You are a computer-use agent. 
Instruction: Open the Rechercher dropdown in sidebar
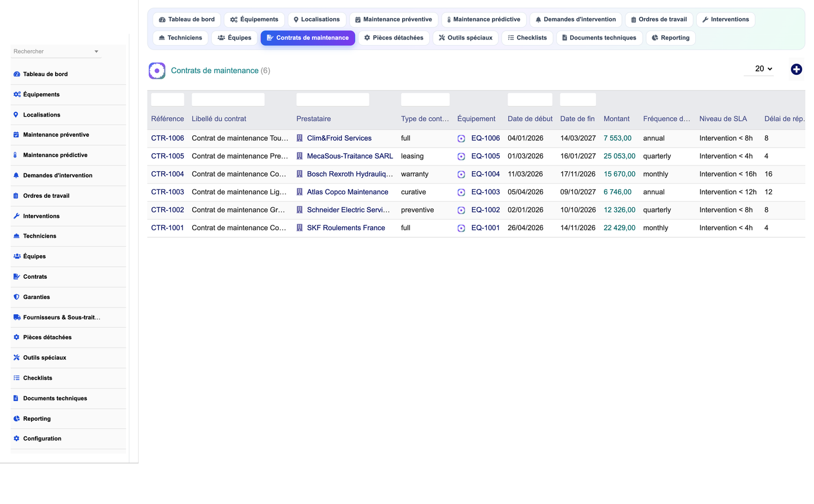pos(56,51)
